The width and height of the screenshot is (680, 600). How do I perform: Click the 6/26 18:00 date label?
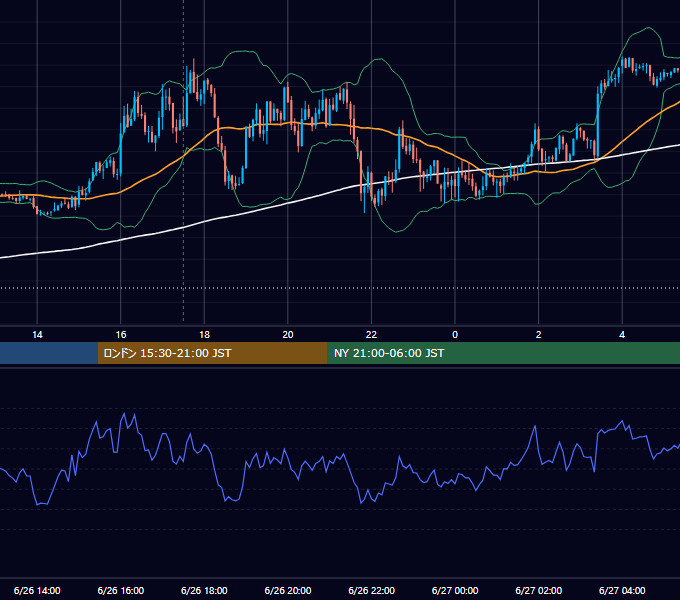[x=204, y=590]
